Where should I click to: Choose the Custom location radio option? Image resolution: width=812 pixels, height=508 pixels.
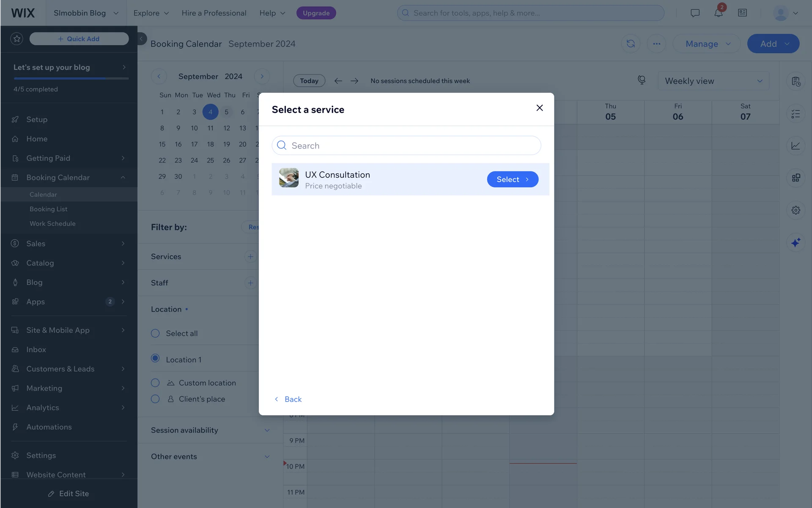(155, 383)
